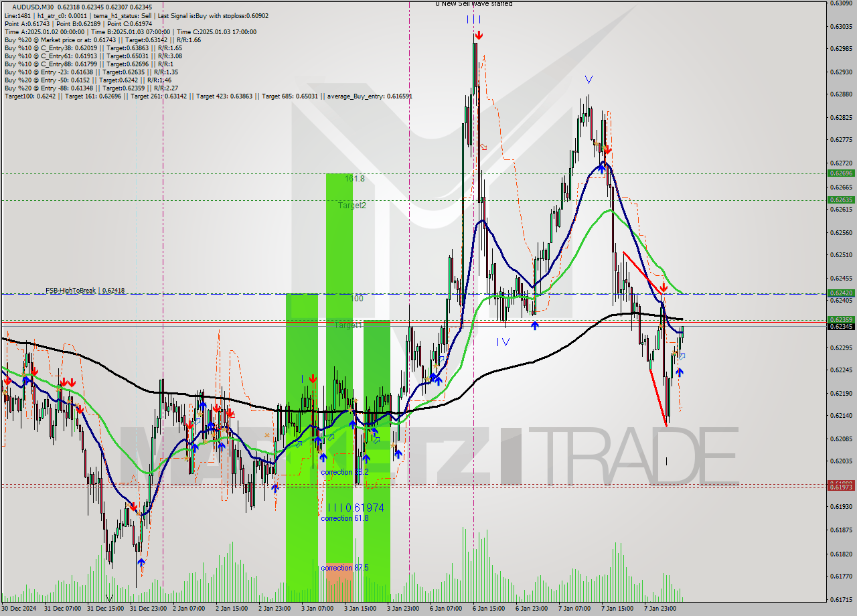
Task: Click time axis label '7 Jan 07:00'
Action: [574, 608]
